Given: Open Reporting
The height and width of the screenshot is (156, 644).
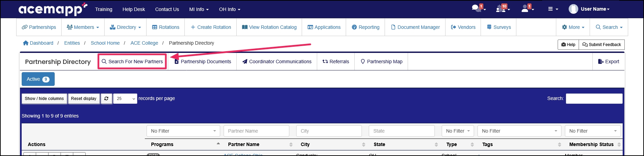Looking at the screenshot, I should pyautogui.click(x=365, y=27).
